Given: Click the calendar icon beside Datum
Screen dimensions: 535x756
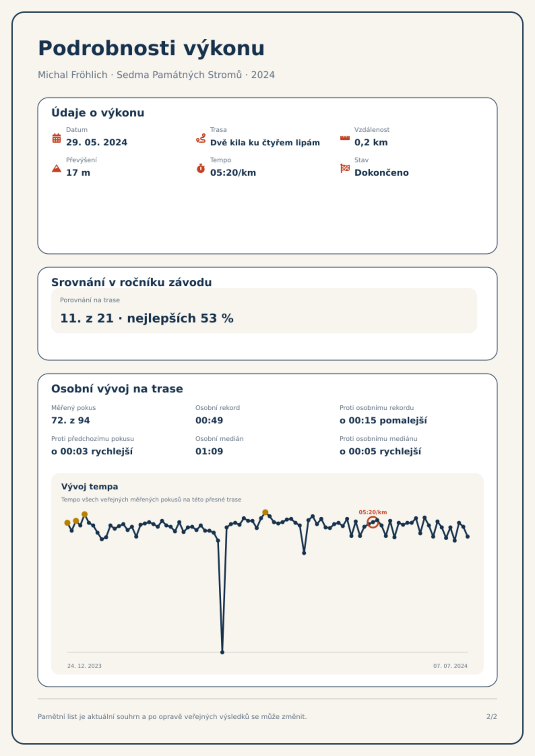Looking at the screenshot, I should [57, 138].
